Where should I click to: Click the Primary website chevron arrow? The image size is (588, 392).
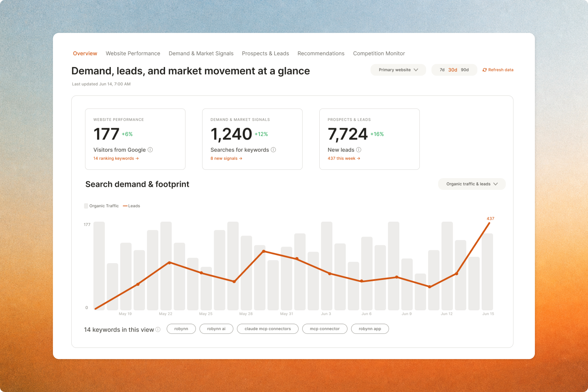coord(416,70)
